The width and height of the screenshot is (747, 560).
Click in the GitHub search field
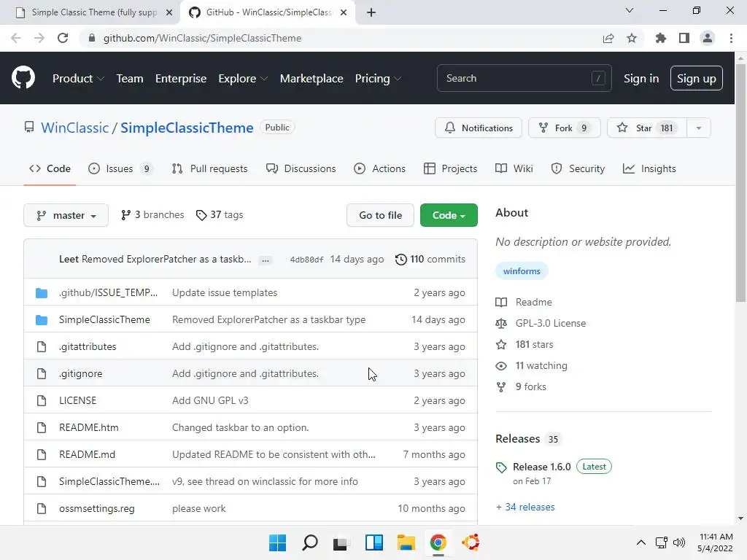coord(524,78)
